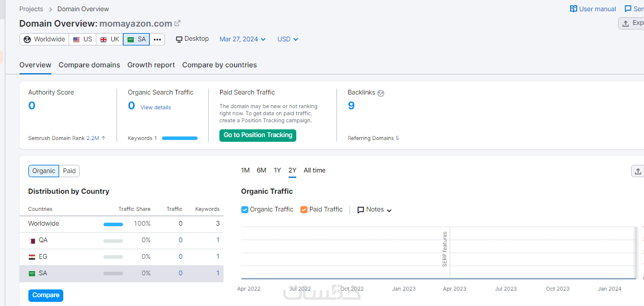Viewport: 644px width, 306px height.
Task: Switch distribution view to Paid
Action: 69,171
